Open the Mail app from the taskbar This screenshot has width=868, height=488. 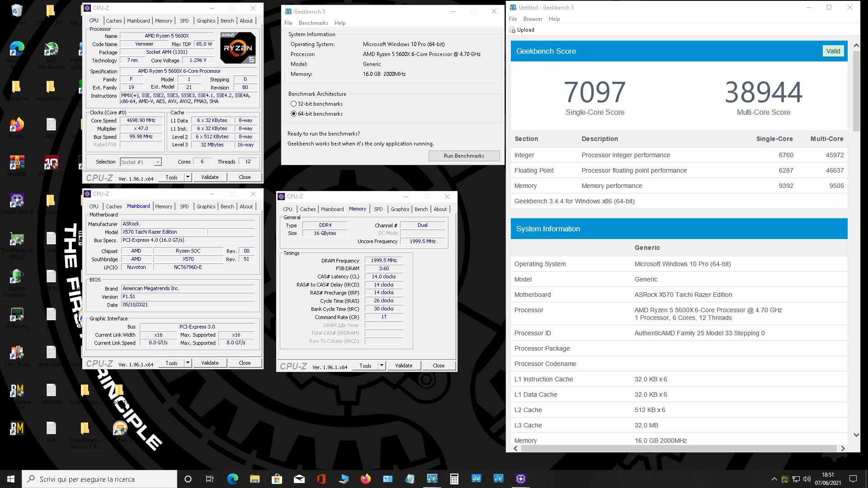299,479
